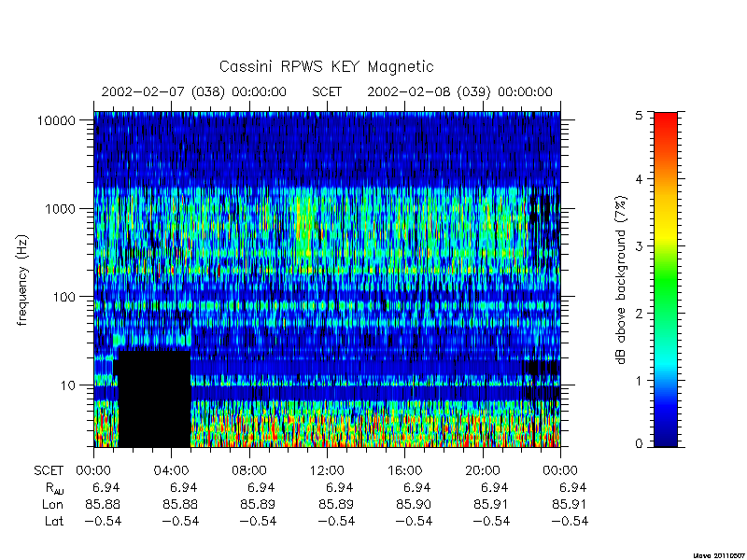
Task: Click the '16:00' time axis label
Action: (x=404, y=471)
